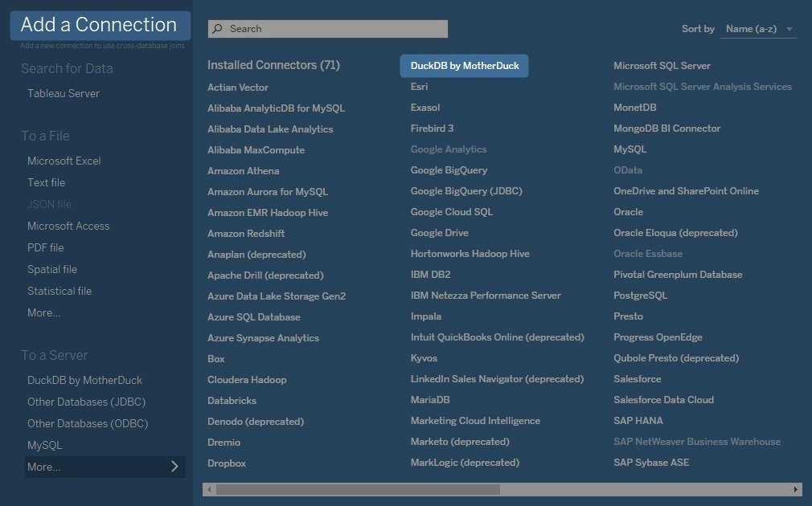The height and width of the screenshot is (506, 812).
Task: Select Hortonworks Hadoop Hive
Action: (x=470, y=254)
